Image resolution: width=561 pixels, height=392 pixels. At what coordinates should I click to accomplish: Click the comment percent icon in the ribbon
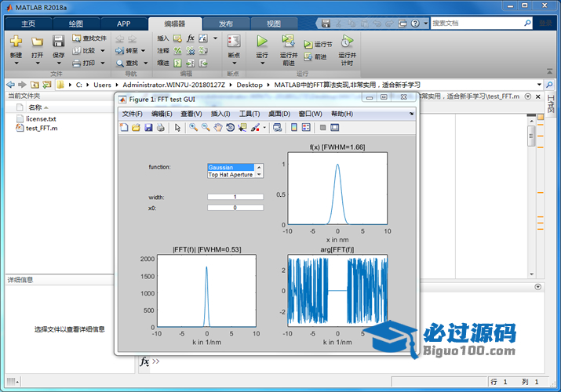[177, 51]
